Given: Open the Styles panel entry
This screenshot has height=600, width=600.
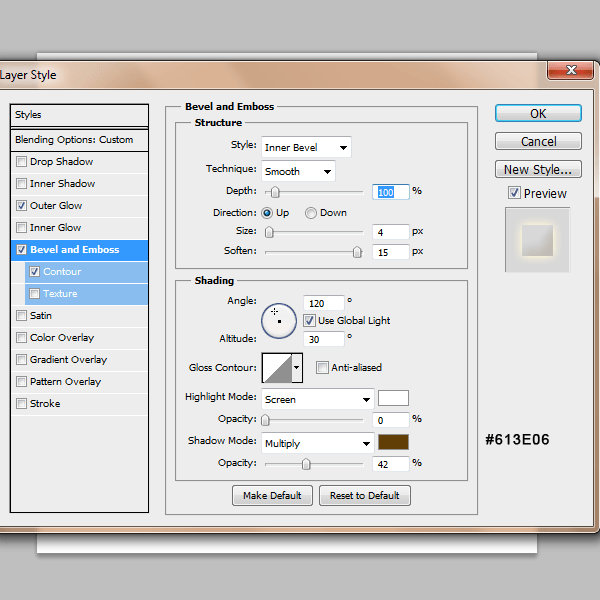Looking at the screenshot, I should (x=80, y=115).
